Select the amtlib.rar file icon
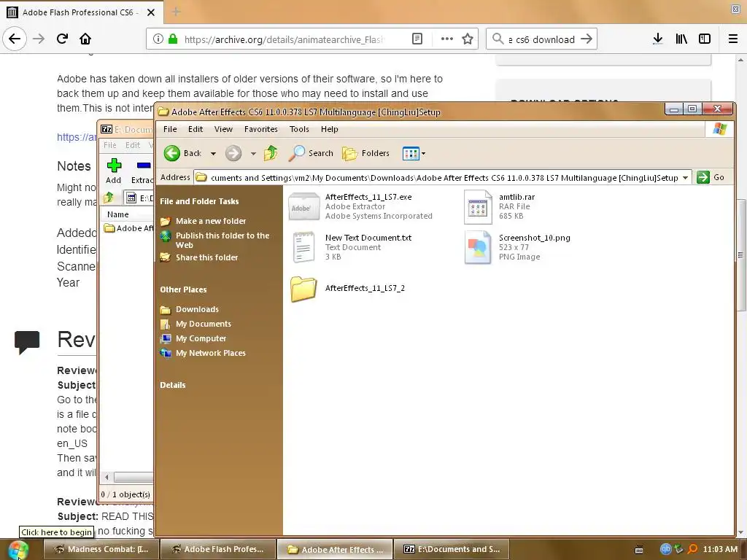The height and width of the screenshot is (560, 747). coord(478,206)
